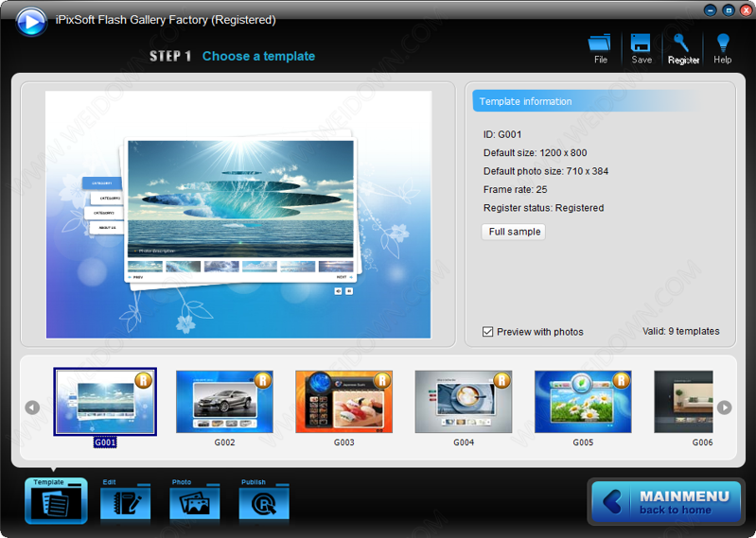
Task: Close the application window
Action: pos(747,10)
